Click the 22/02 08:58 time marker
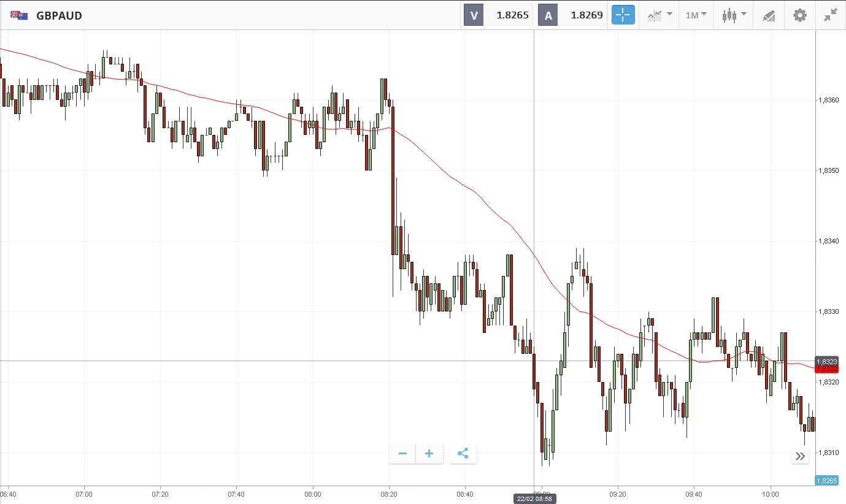846x504 pixels. click(x=534, y=498)
